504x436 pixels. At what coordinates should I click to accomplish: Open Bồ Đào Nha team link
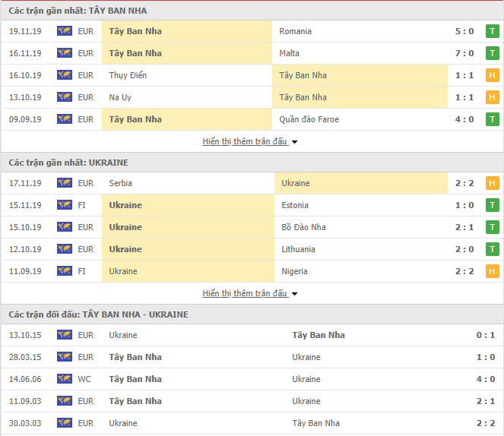tap(303, 227)
